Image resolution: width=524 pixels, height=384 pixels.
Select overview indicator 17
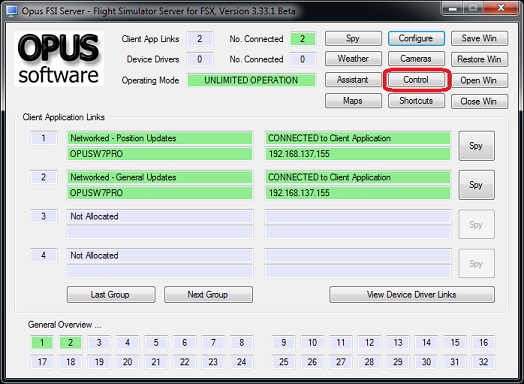[x=42, y=362]
